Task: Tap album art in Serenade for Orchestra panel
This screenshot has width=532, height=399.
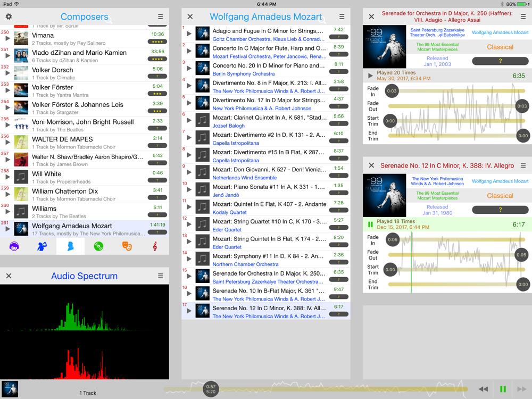Action: point(385,46)
